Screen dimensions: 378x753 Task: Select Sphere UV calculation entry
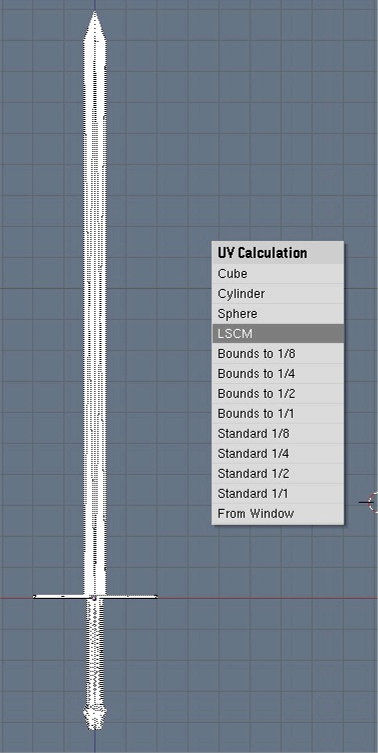coord(278,314)
